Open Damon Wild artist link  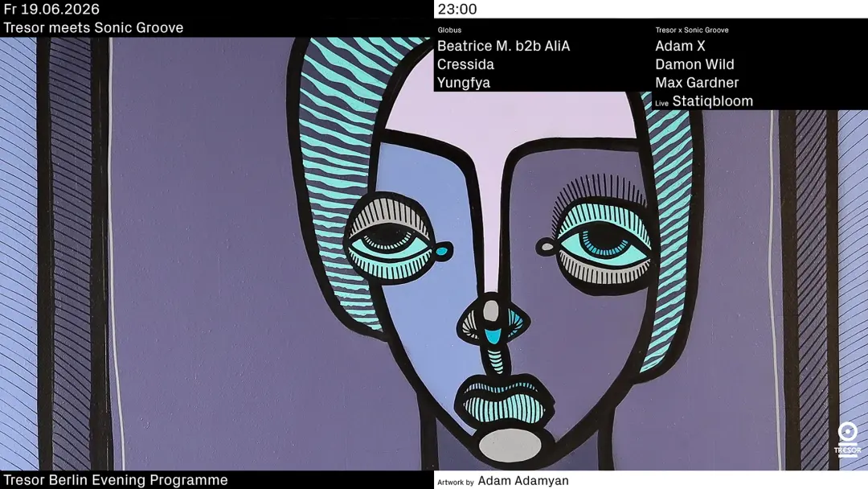pos(694,64)
